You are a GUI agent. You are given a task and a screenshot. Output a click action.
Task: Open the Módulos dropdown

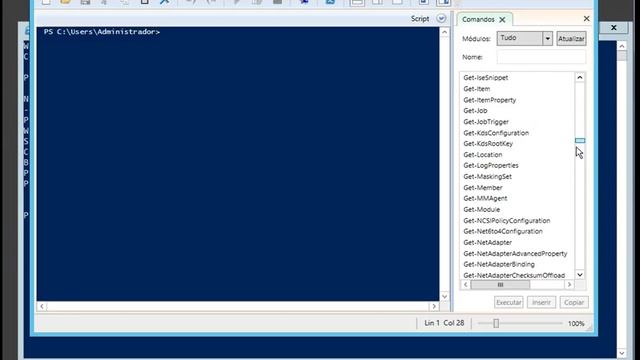(547, 39)
